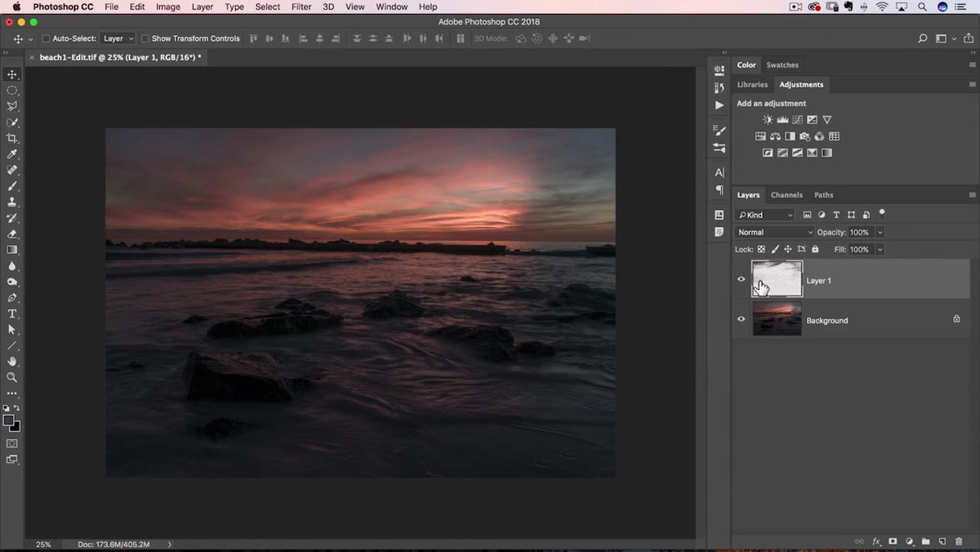
Task: Click the Create new layer icon
Action: click(942, 541)
